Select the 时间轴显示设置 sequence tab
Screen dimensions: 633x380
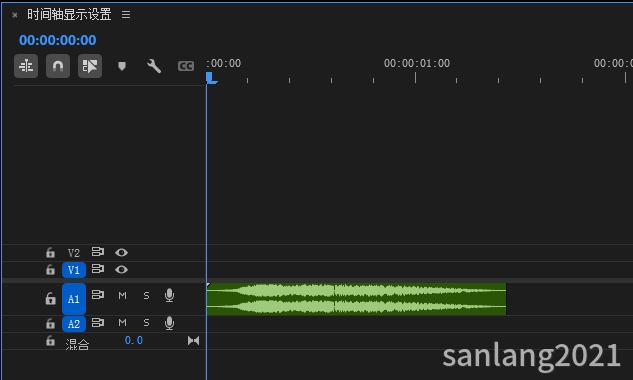pos(69,15)
